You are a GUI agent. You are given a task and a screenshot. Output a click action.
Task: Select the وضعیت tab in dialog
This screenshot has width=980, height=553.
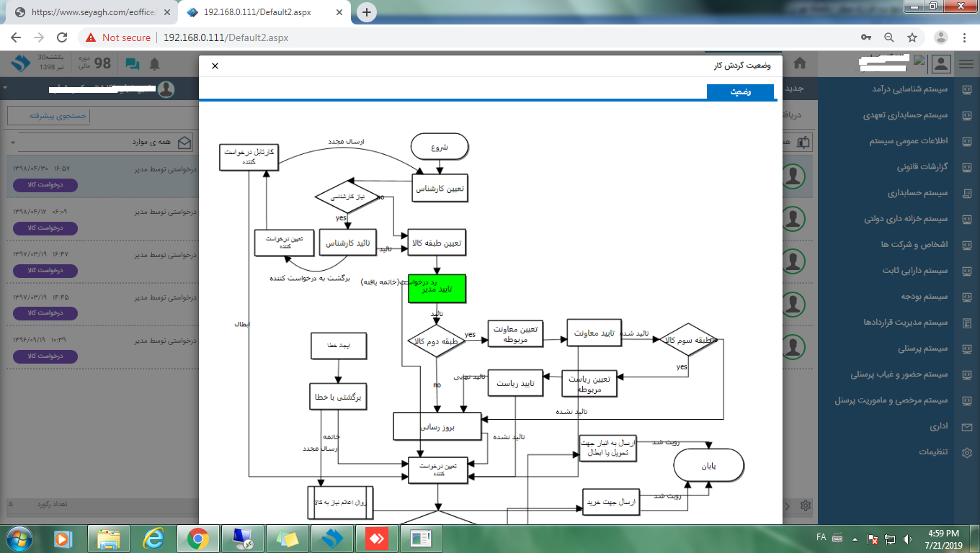click(x=740, y=93)
